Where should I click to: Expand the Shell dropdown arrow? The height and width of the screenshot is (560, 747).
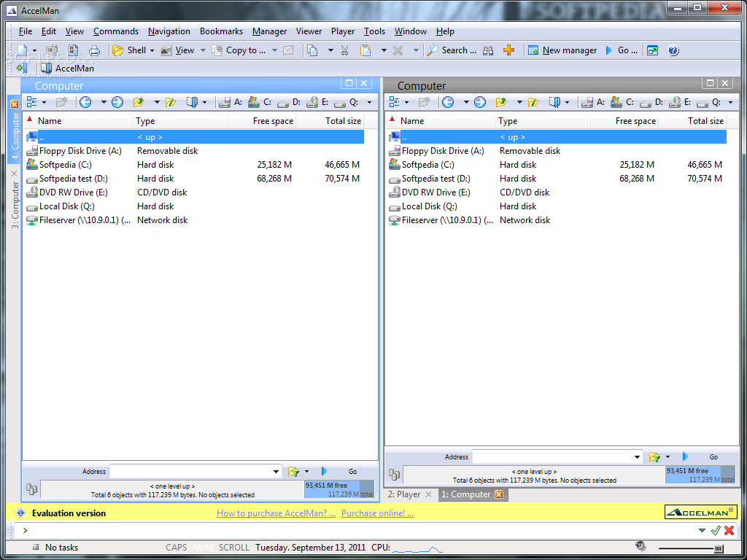coord(152,50)
